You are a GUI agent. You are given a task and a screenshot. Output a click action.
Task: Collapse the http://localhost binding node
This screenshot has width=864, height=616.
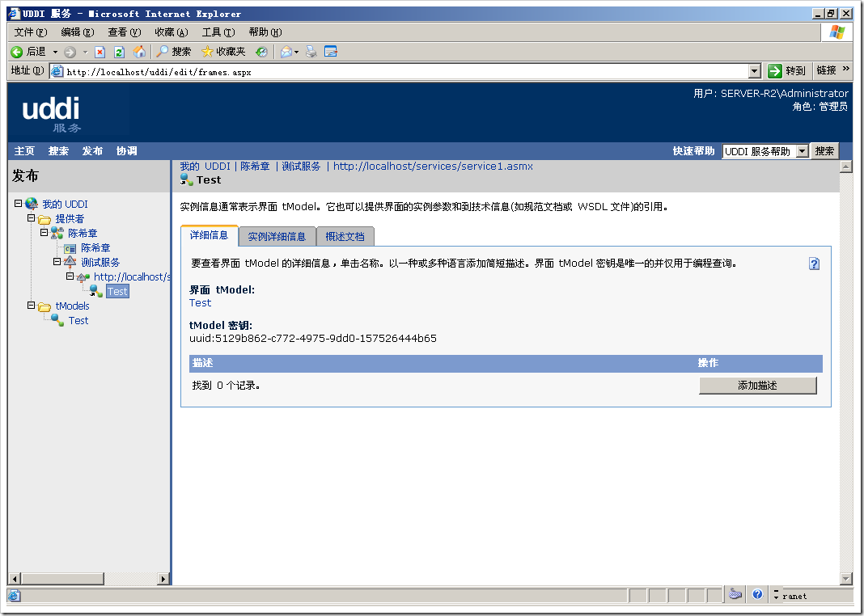[70, 276]
